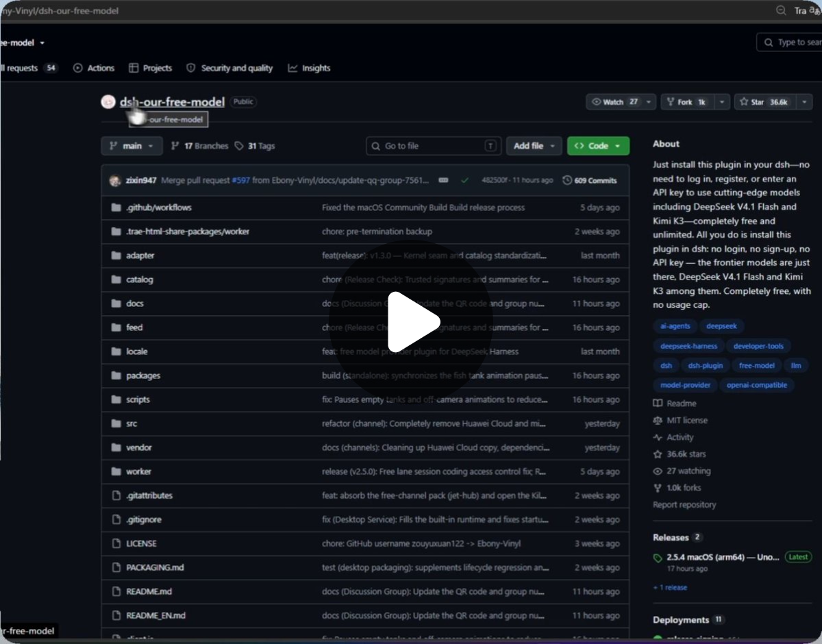The width and height of the screenshot is (822, 644).
Task: Click the Go to file search field
Action: coord(434,146)
